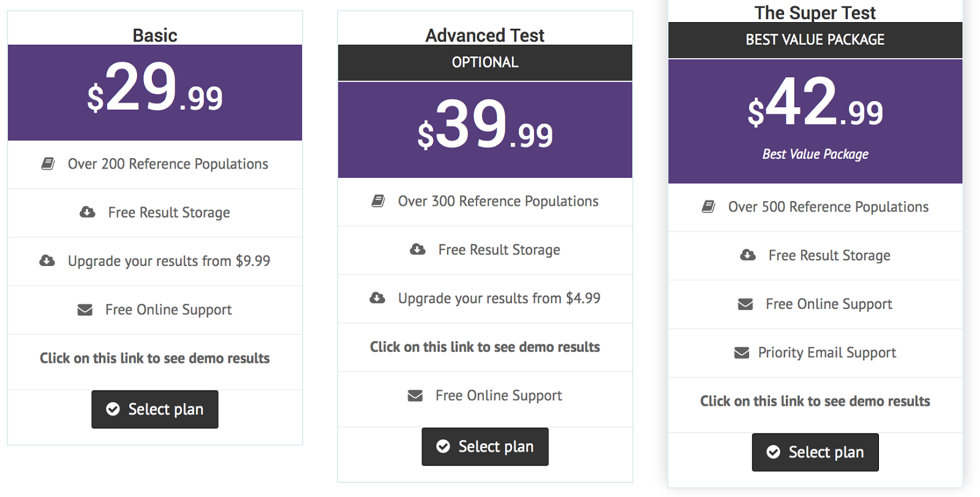Select plan for the Advanced Test package
The image size is (980, 497).
coord(485,447)
